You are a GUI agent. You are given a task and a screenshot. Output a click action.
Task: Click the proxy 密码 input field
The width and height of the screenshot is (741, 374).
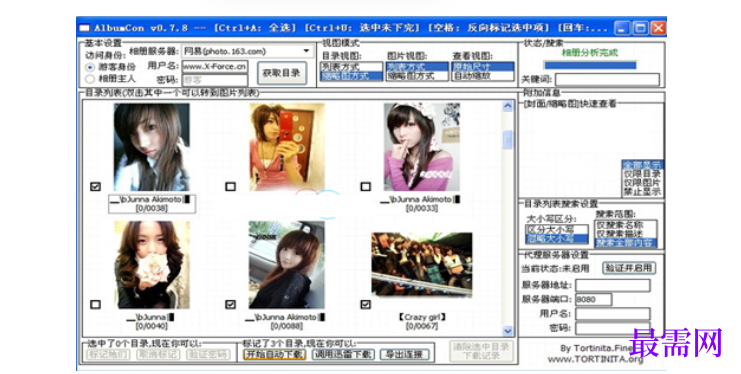[612, 328]
